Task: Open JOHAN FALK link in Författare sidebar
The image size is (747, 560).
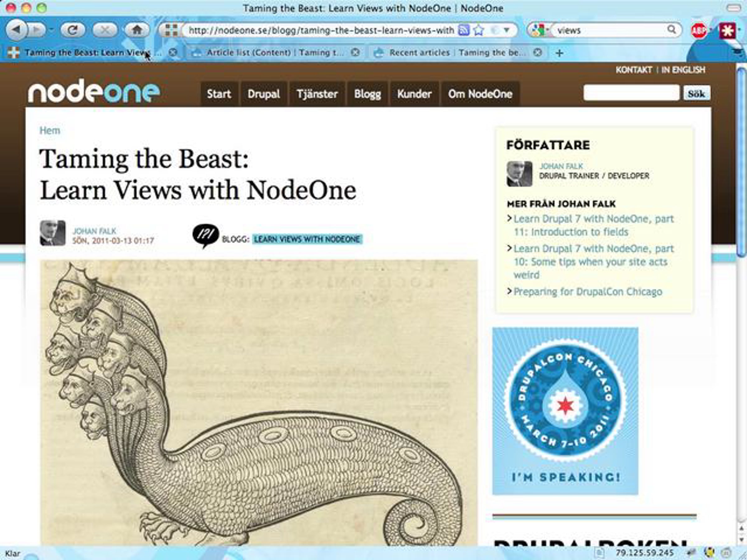Action: click(x=561, y=166)
